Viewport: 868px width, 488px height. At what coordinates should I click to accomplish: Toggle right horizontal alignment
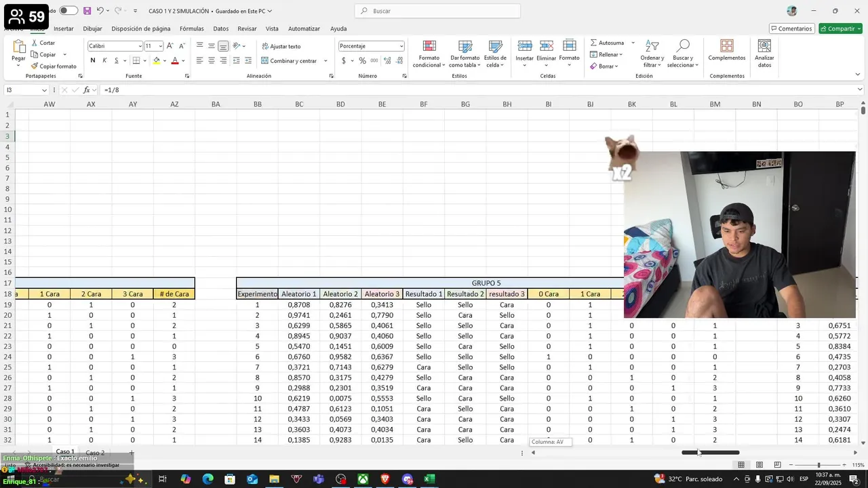pyautogui.click(x=223, y=60)
